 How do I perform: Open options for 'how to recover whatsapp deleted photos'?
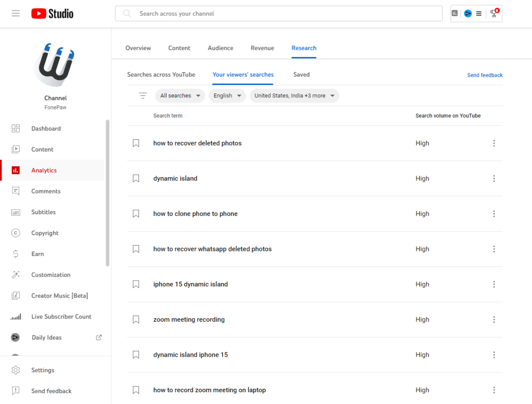[x=494, y=249]
